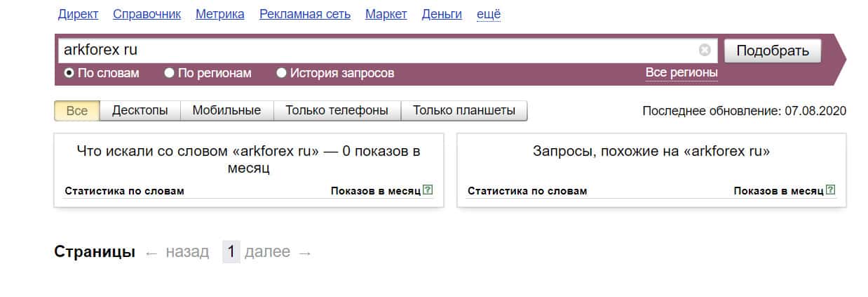Switch to the 'Десктопы' device tab
The width and height of the screenshot is (868, 297).
140,111
